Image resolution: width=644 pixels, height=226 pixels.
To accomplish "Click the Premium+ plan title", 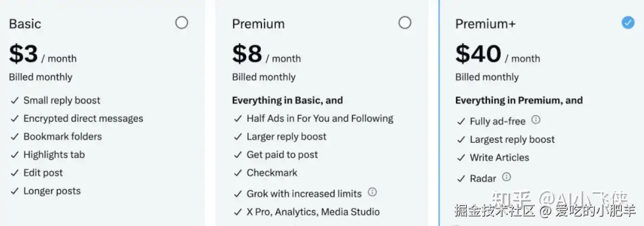I will 485,24.
